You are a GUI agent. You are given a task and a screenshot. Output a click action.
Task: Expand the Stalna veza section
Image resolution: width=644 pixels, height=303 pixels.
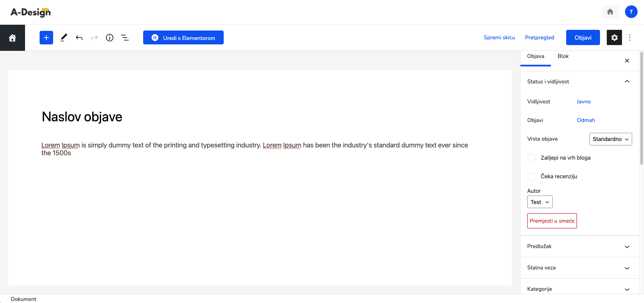click(x=579, y=268)
